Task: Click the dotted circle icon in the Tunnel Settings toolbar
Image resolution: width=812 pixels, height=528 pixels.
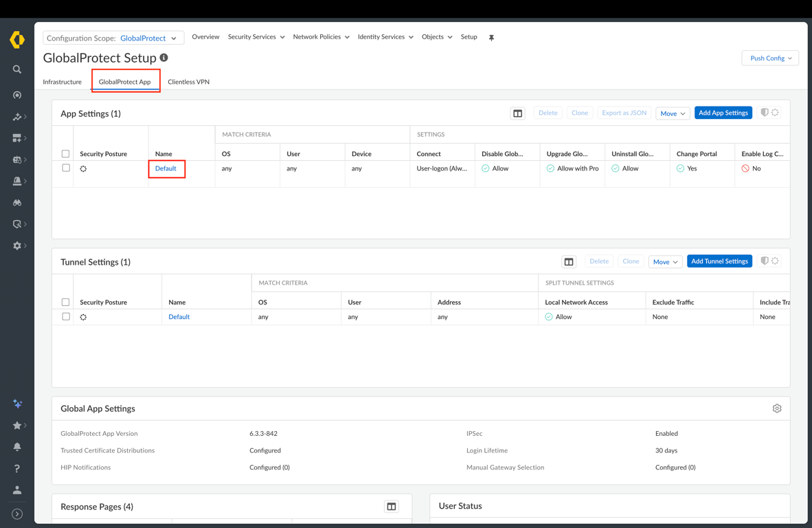Action: point(775,261)
